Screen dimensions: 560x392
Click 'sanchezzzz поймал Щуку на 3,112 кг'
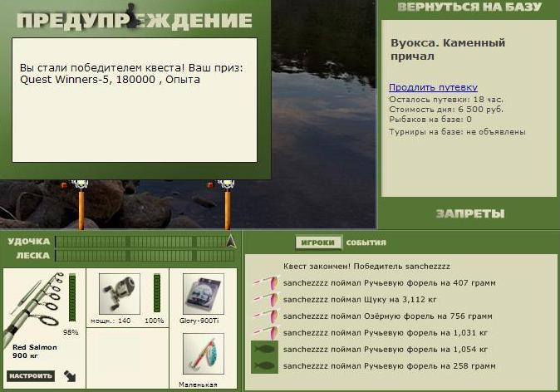[x=360, y=300]
